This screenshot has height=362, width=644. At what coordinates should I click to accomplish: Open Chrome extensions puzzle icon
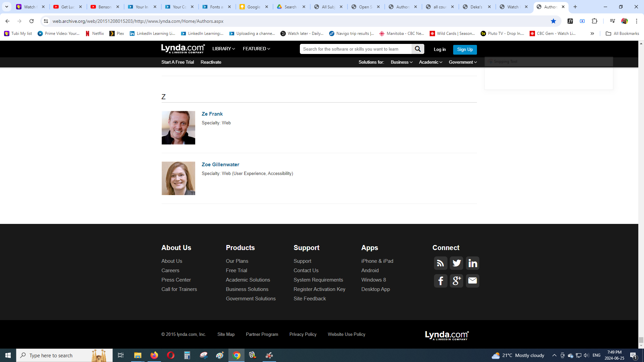click(594, 21)
